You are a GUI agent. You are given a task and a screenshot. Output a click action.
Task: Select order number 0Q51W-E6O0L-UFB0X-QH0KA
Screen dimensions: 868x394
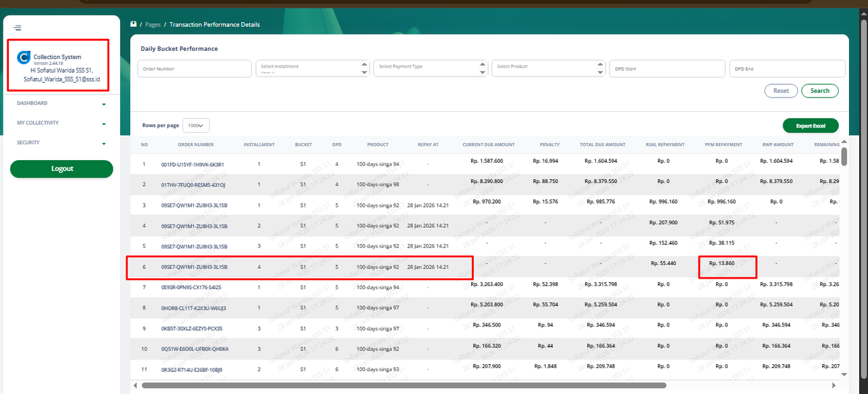click(195, 349)
